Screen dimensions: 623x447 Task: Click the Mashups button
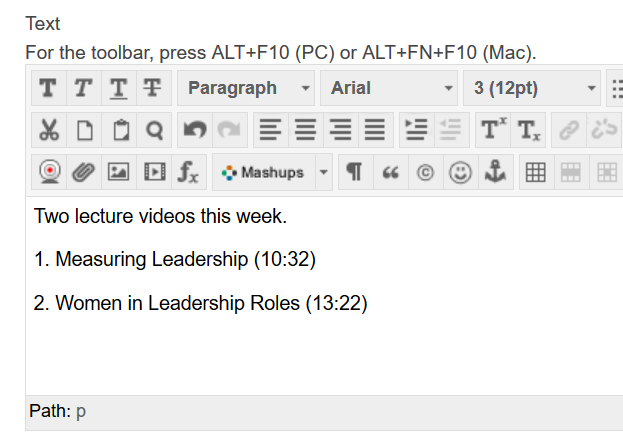tap(264, 172)
